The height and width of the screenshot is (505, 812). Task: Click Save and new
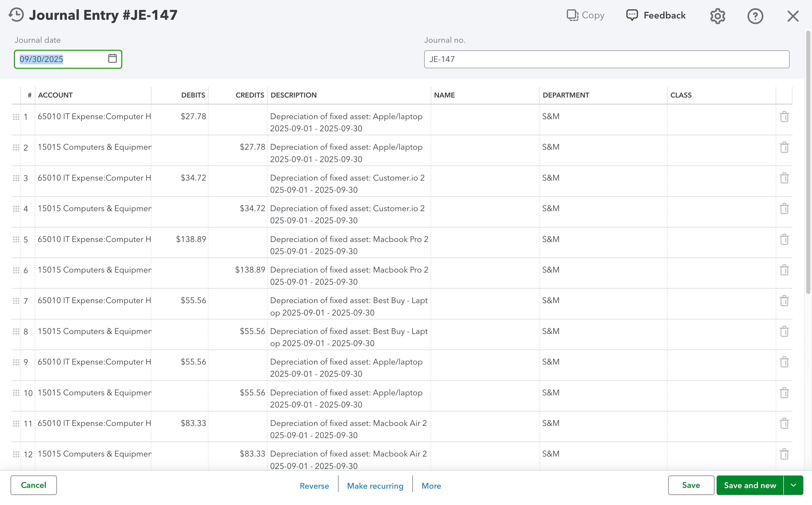point(750,485)
